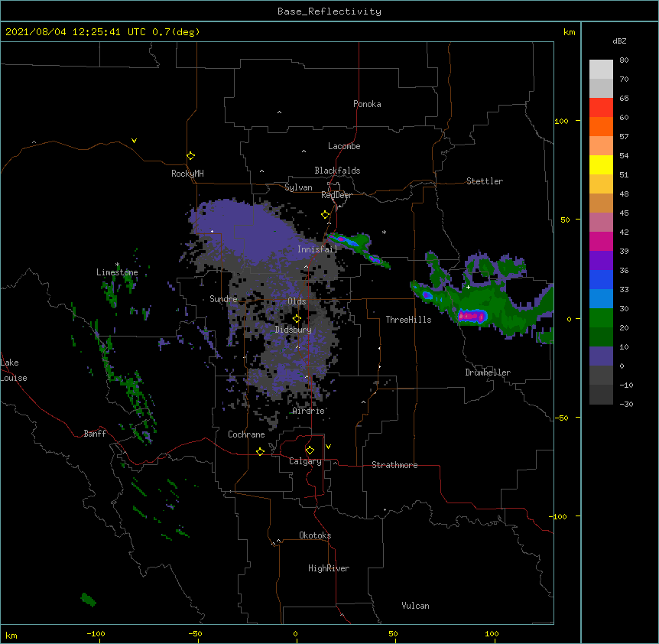Viewport: 659px width, 644px height.
Task: Click the Sundre town label
Action: click(x=223, y=299)
